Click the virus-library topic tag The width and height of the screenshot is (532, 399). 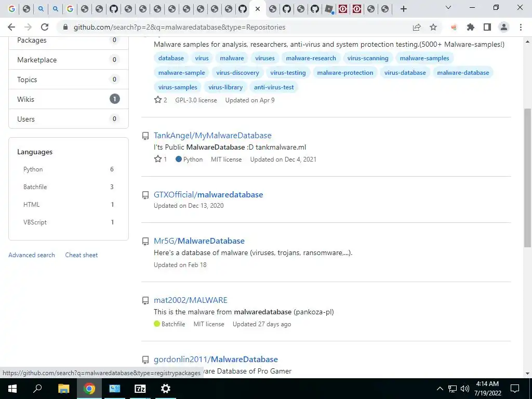[x=225, y=87]
